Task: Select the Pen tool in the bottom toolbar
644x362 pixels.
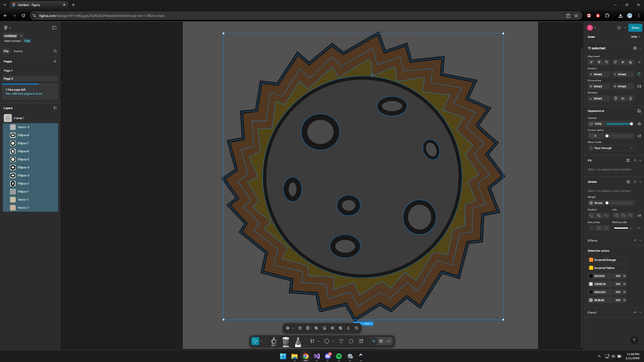Action: 274,341
